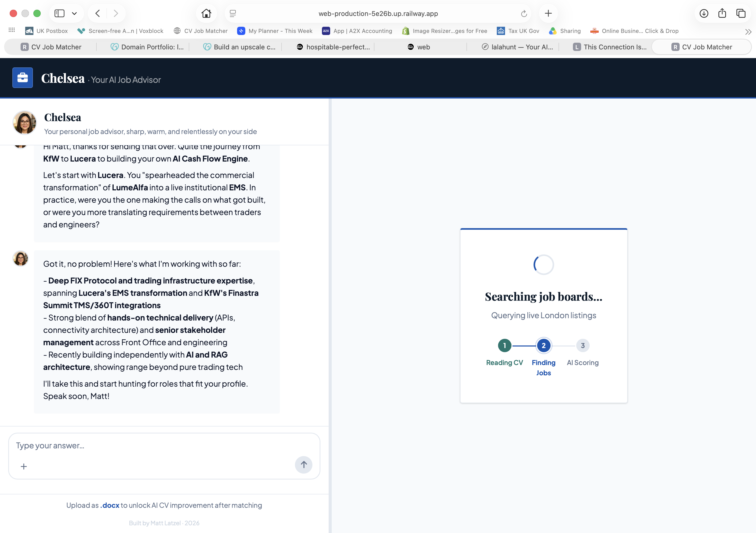Show tab overview icon
This screenshot has width=756, height=533.
[741, 14]
